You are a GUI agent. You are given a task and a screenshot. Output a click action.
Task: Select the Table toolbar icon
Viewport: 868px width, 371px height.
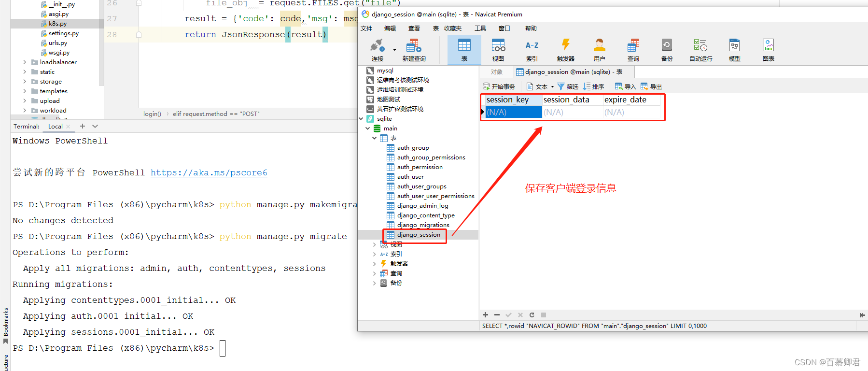click(x=464, y=50)
